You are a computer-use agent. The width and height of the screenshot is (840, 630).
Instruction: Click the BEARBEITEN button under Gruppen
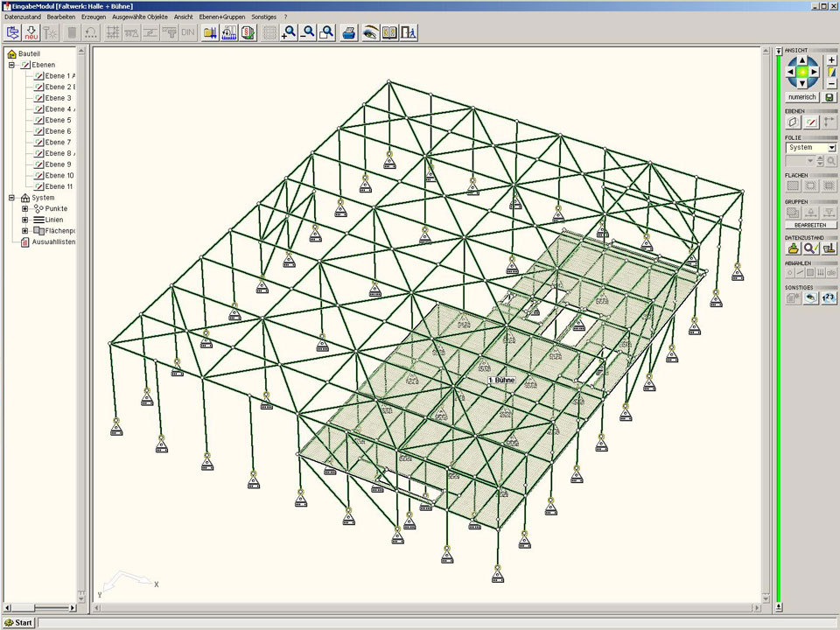(x=810, y=225)
